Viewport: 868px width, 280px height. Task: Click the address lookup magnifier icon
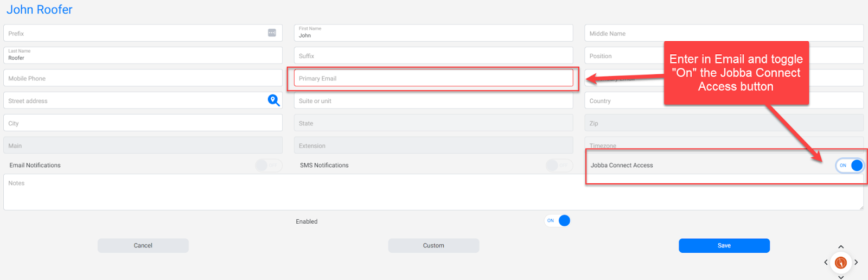pyautogui.click(x=273, y=100)
